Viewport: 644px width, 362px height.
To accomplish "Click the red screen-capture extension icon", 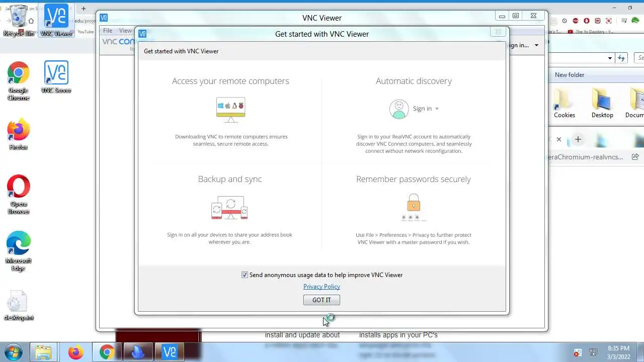I will pyautogui.click(x=609, y=21).
